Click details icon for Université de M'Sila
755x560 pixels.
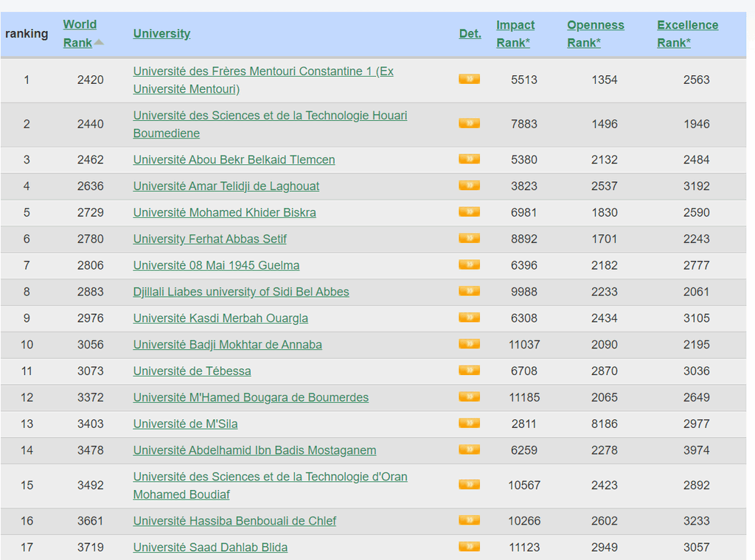point(469,424)
